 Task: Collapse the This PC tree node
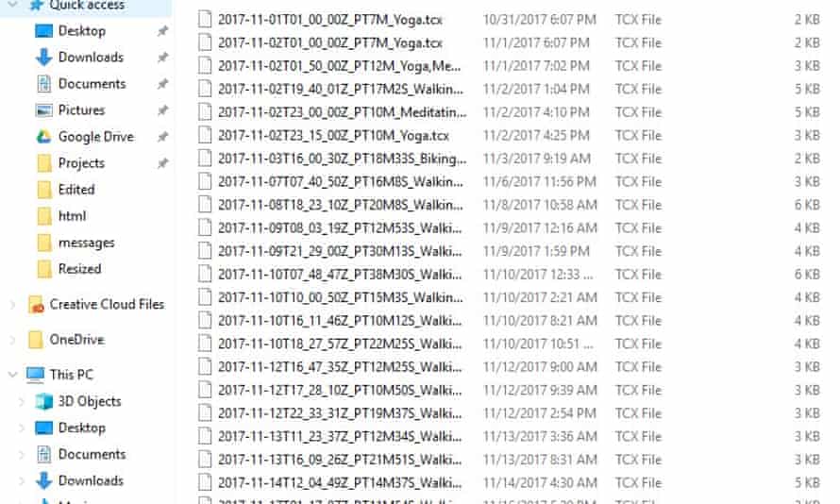13,375
